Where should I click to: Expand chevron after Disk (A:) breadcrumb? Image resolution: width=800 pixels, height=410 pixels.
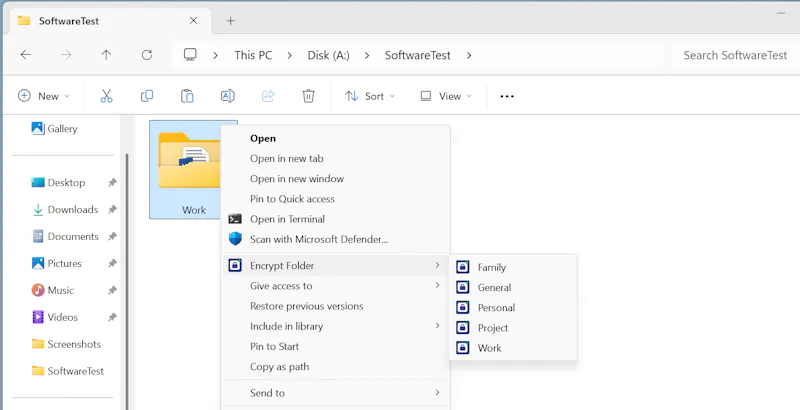point(367,55)
